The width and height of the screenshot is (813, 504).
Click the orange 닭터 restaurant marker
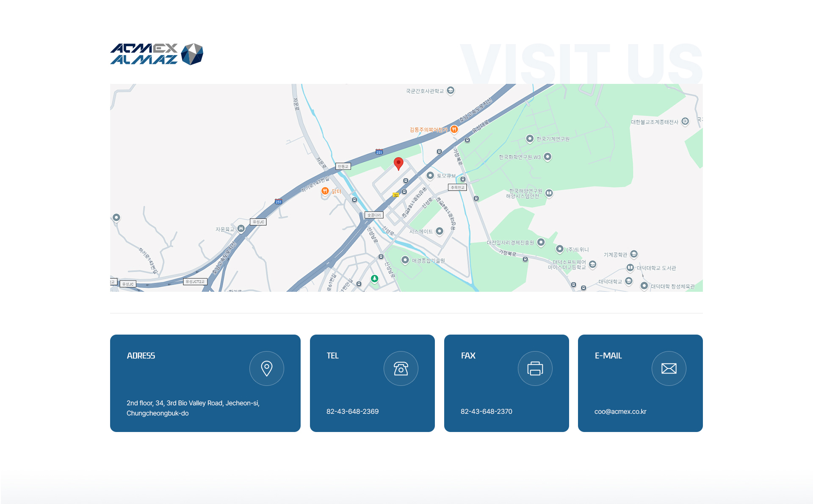(x=325, y=191)
